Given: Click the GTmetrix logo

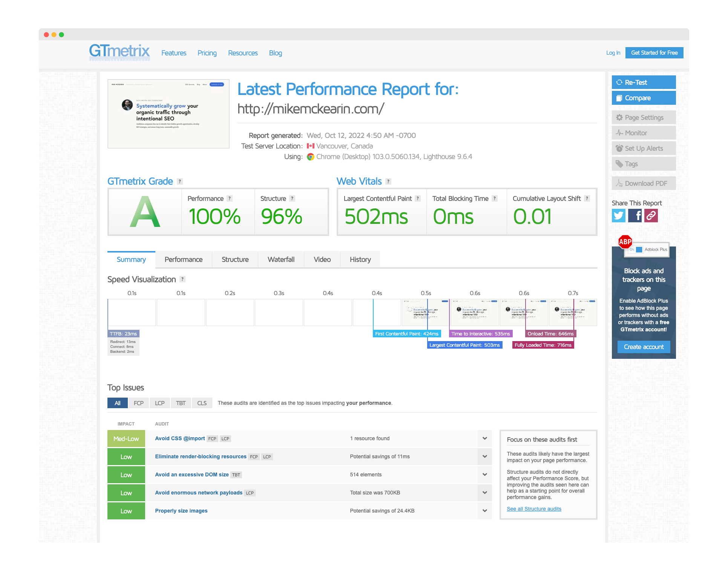Looking at the screenshot, I should (119, 52).
